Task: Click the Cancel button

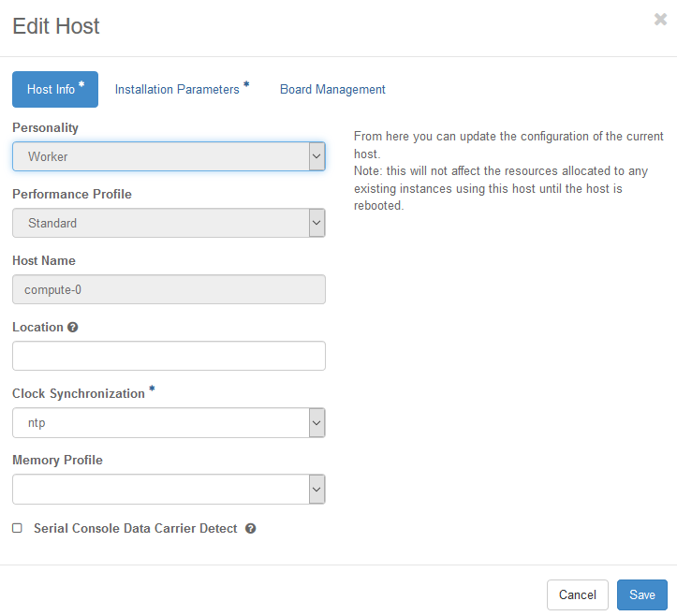Action: point(577,594)
